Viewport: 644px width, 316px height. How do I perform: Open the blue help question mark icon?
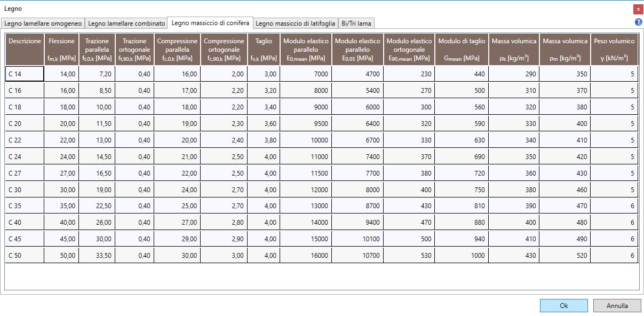[638, 22]
